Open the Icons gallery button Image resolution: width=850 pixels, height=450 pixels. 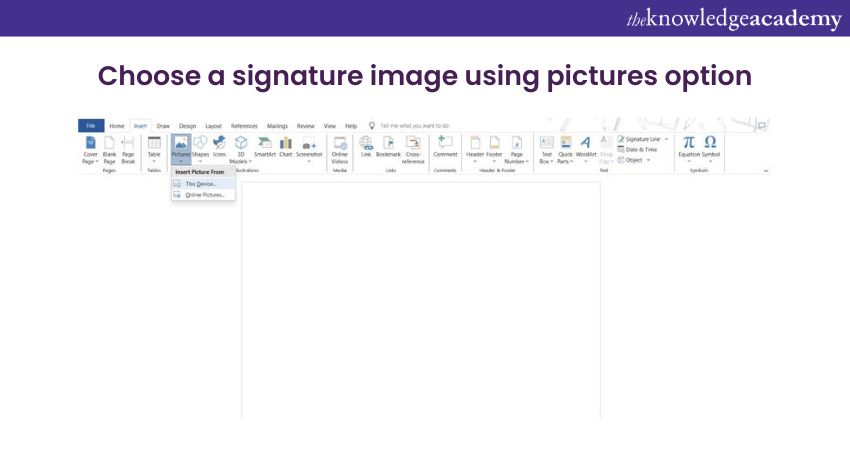pos(219,146)
